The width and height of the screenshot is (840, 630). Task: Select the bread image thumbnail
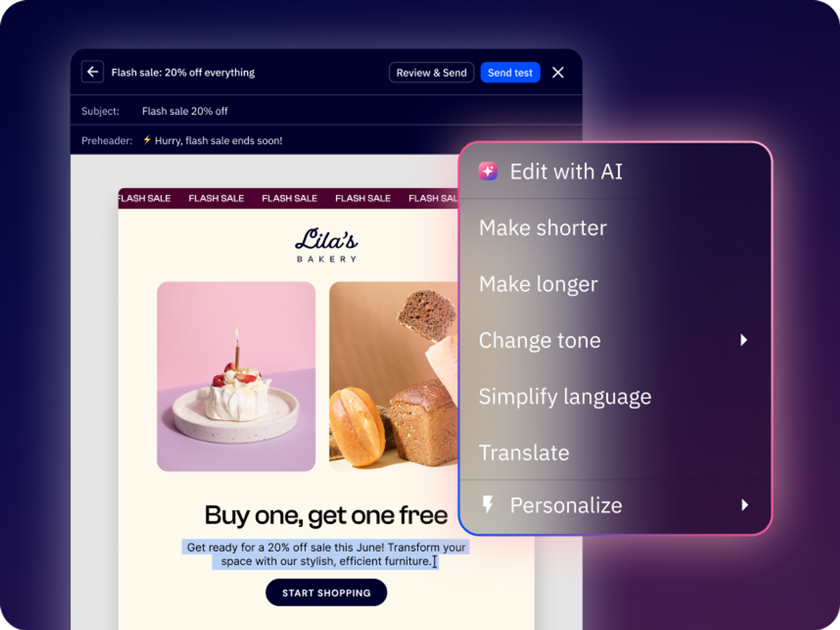click(394, 376)
